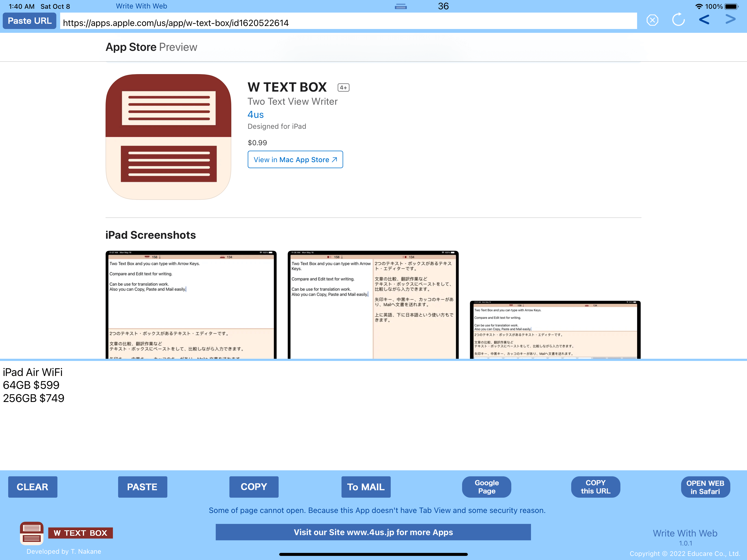The width and height of the screenshot is (747, 560).
Task: Open the third landscape screenshot thumbnail
Action: click(555, 330)
